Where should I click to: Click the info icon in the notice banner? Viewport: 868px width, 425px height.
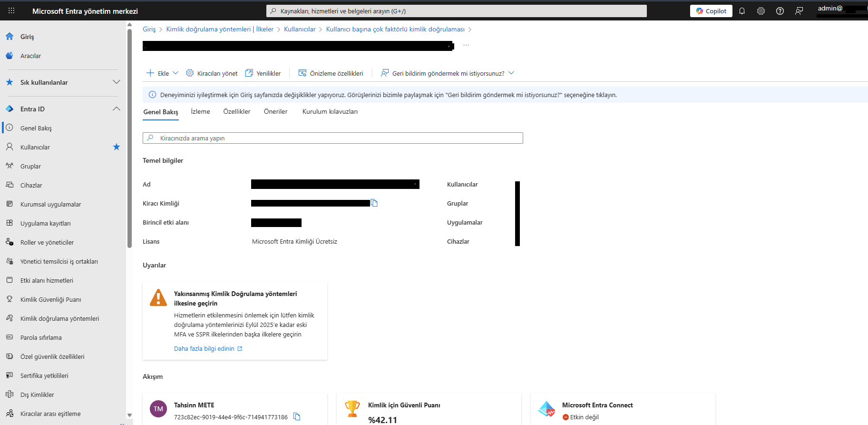(x=152, y=95)
